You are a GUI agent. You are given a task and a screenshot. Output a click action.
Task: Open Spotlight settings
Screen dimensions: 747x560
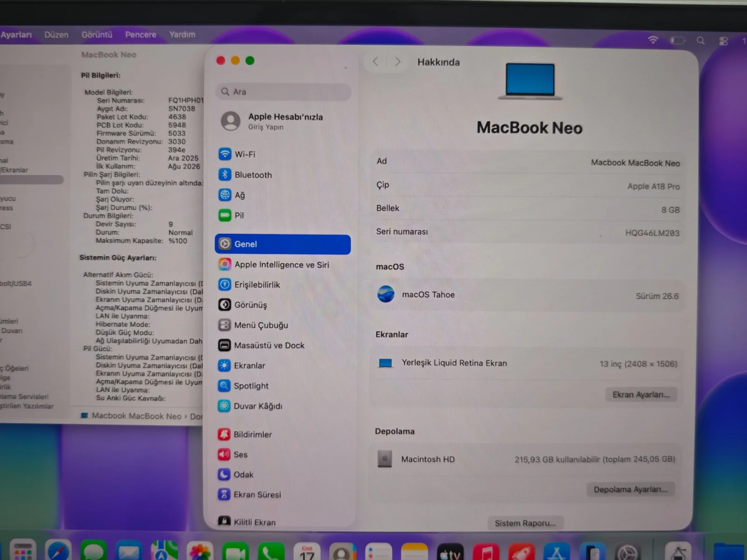coord(283,386)
